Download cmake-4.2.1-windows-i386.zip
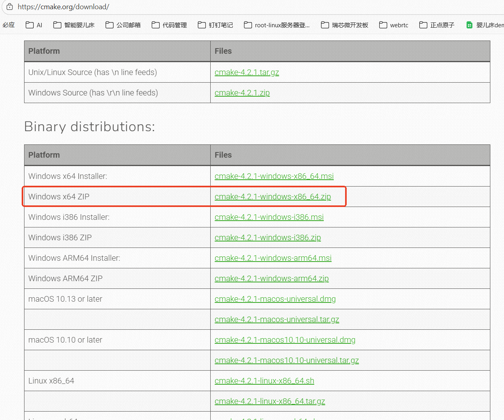The image size is (504, 420). pyautogui.click(x=268, y=237)
